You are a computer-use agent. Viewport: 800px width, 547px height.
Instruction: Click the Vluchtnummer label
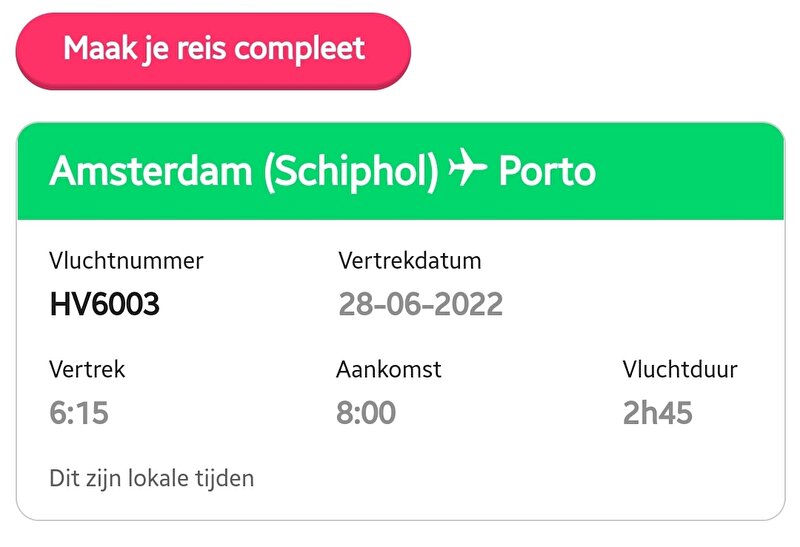(126, 261)
